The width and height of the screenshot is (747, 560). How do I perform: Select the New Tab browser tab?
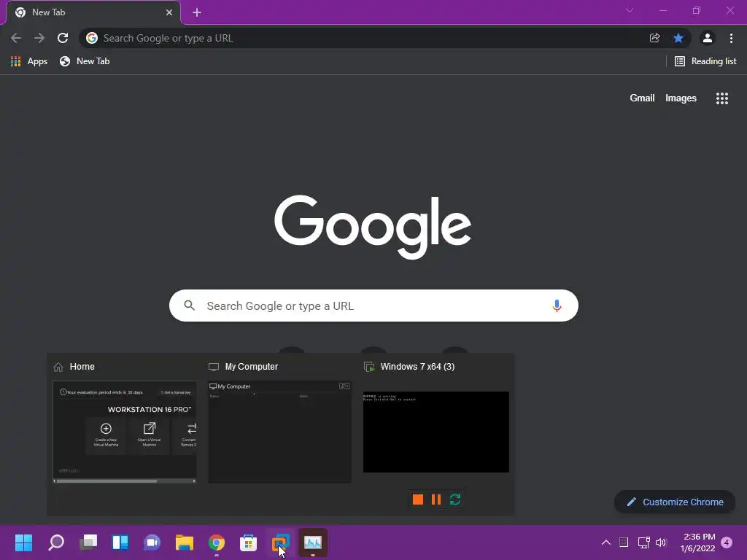pos(93,12)
